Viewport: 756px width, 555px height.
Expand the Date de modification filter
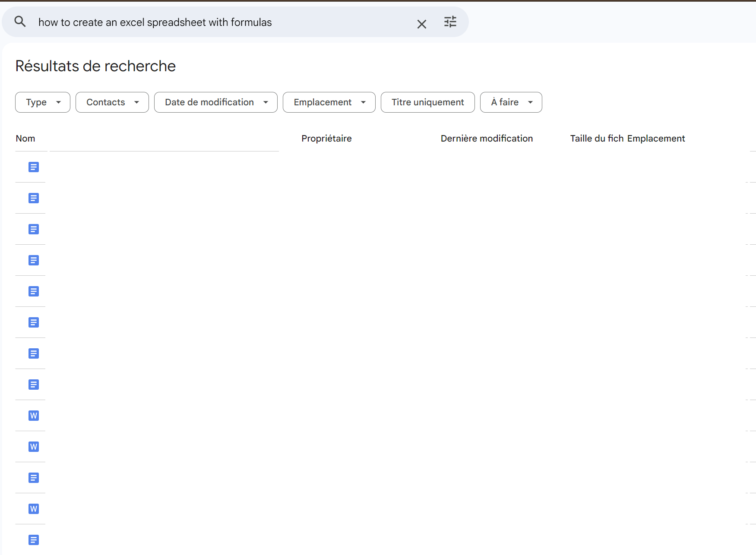tap(215, 102)
